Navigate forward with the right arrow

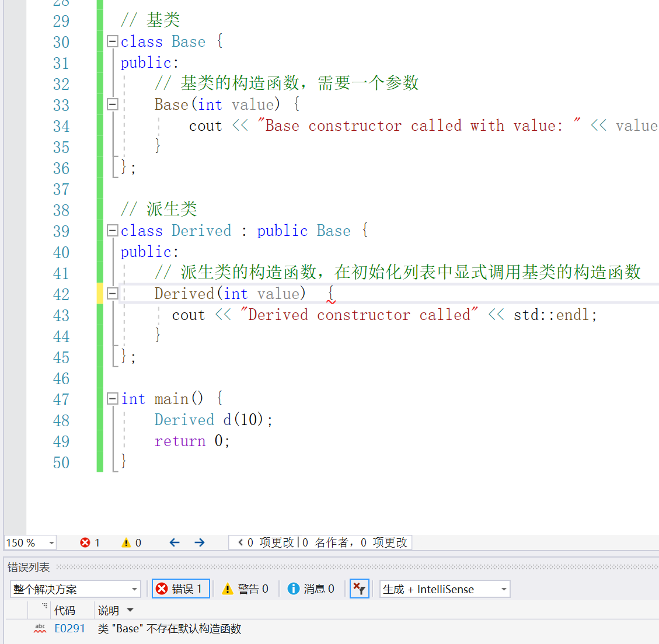(x=200, y=542)
